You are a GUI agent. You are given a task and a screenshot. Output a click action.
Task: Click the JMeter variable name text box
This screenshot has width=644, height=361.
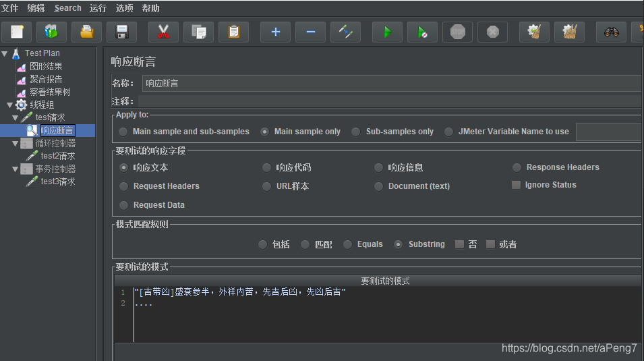click(610, 132)
